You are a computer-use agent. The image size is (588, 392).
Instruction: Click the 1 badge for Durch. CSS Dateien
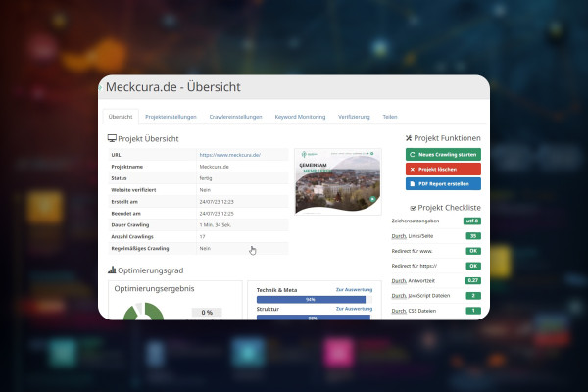coord(473,311)
